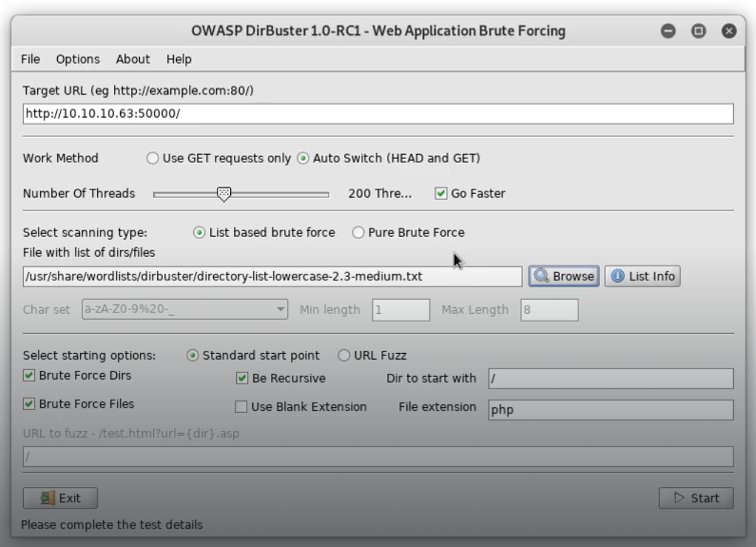Image resolution: width=756 pixels, height=547 pixels.
Task: Click the Number Of Threads slider handle
Action: tap(223, 193)
